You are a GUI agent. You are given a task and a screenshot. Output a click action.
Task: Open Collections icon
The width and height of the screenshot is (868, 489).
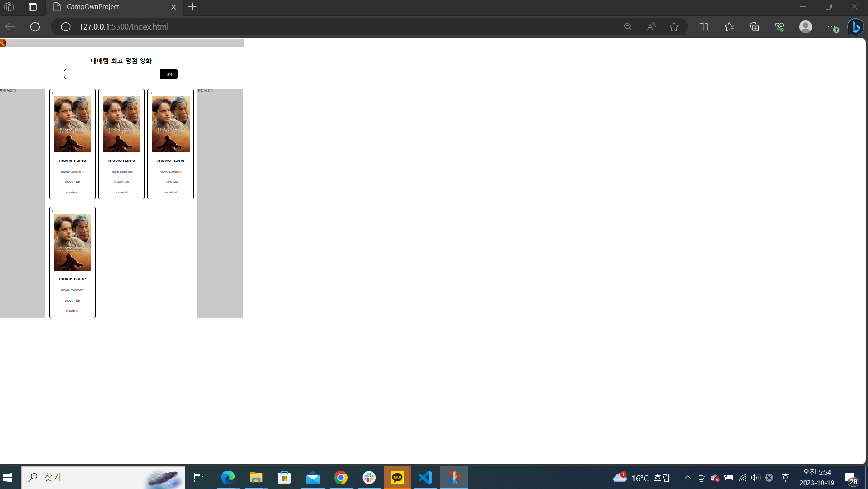pyautogui.click(x=754, y=27)
